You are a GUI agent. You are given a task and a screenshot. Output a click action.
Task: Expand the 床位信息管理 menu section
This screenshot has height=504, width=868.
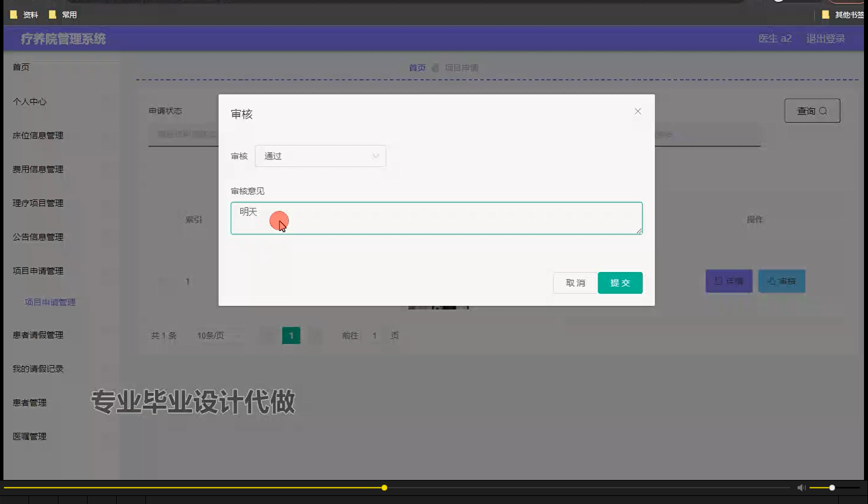pyautogui.click(x=37, y=135)
